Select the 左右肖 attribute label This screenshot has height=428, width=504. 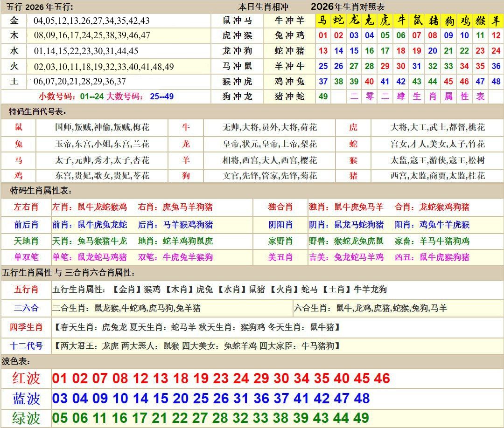click(x=26, y=207)
